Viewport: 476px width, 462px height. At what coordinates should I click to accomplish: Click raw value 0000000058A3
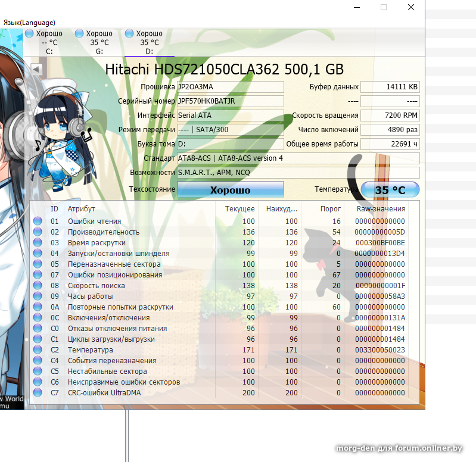tap(379, 296)
